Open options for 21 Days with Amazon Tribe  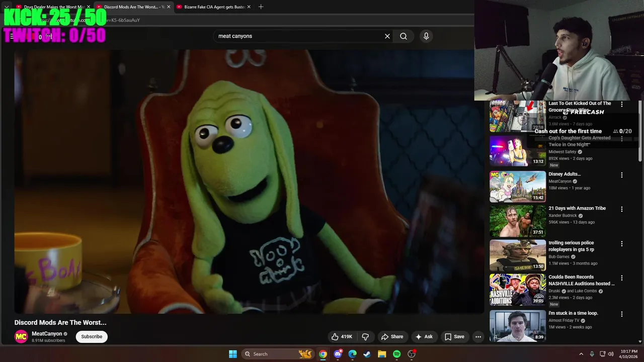tap(622, 209)
